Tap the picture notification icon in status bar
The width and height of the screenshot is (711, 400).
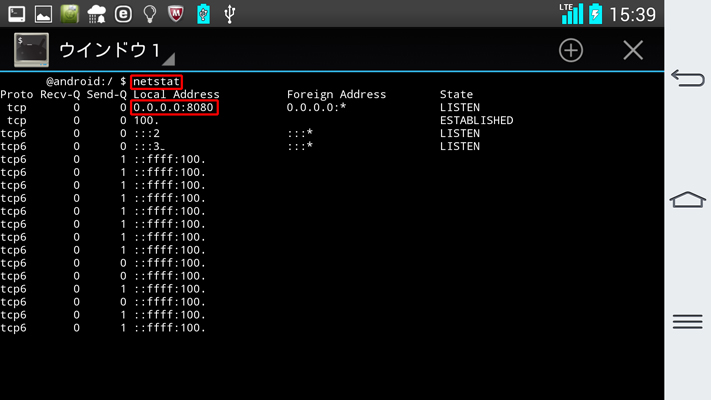tap(43, 14)
